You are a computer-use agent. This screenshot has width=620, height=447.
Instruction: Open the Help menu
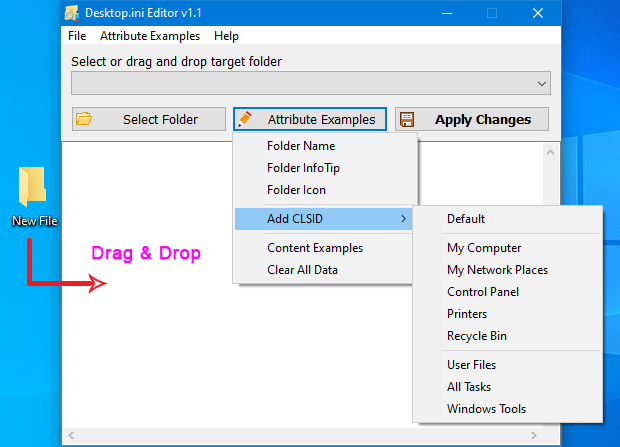click(x=226, y=36)
